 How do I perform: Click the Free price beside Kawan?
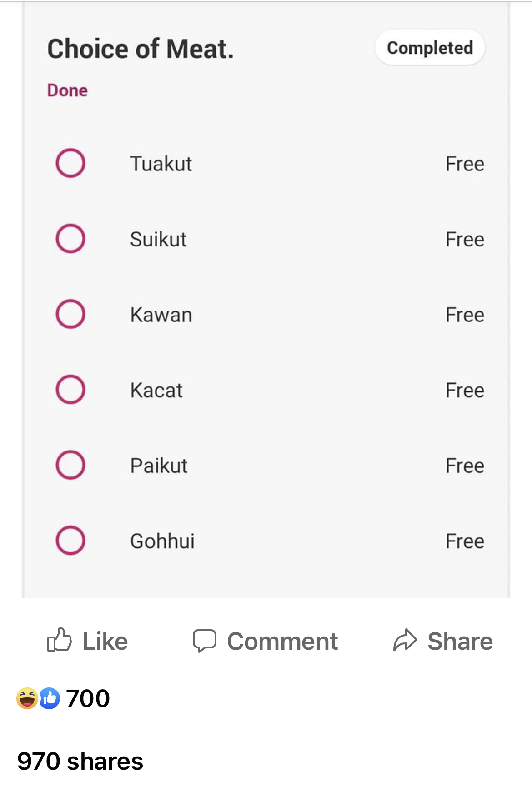coord(465,315)
